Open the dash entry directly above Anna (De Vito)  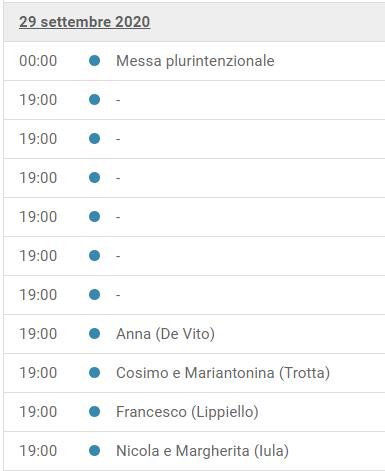118,295
